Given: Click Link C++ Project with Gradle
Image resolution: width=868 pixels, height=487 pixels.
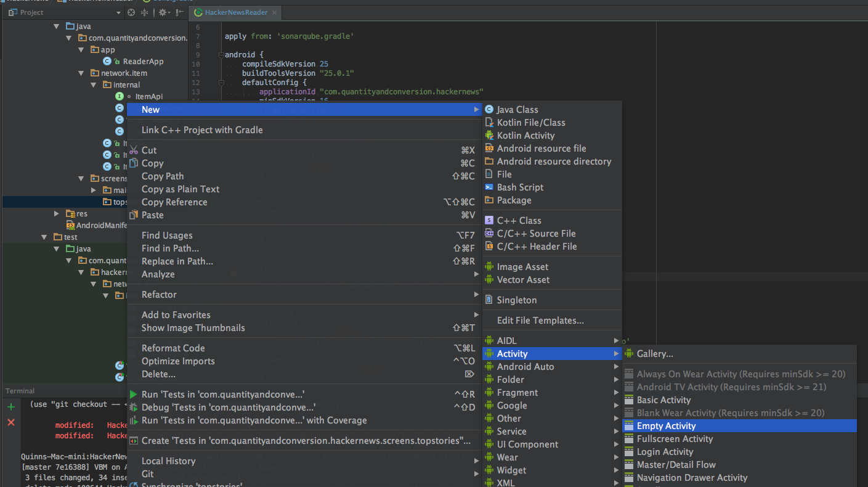Looking at the screenshot, I should tap(304, 130).
